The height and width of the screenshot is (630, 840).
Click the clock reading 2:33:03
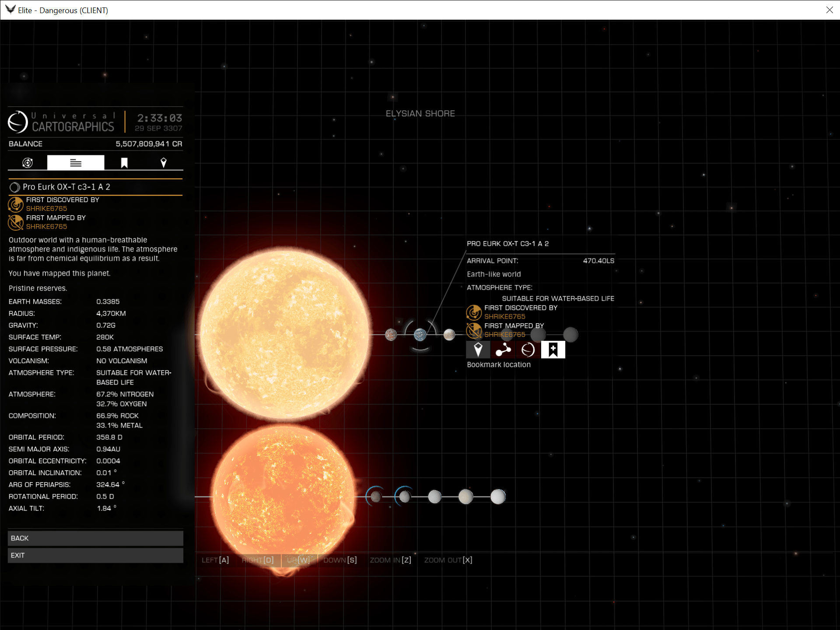(160, 118)
